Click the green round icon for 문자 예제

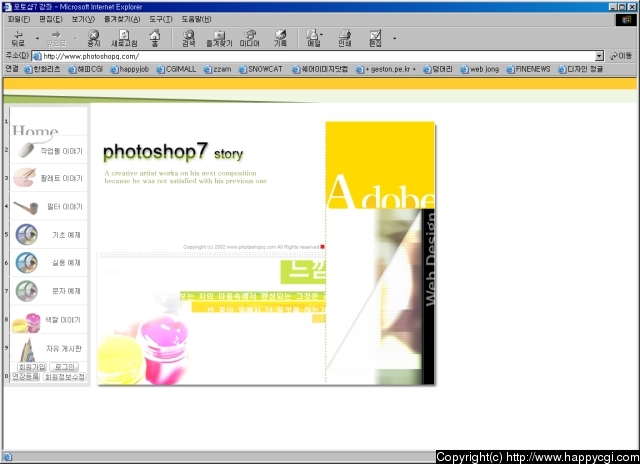pyautogui.click(x=27, y=291)
